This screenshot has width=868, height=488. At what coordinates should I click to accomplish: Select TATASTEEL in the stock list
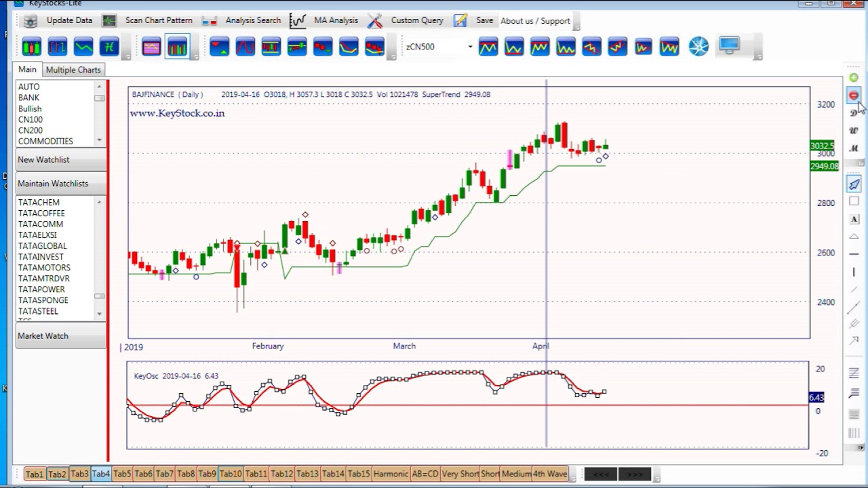[x=38, y=311]
